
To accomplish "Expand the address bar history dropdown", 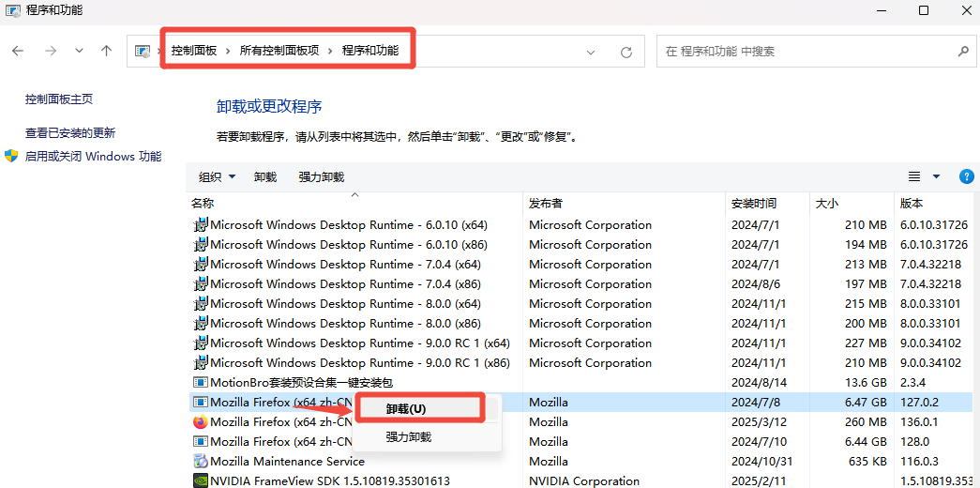I will 591,53.
